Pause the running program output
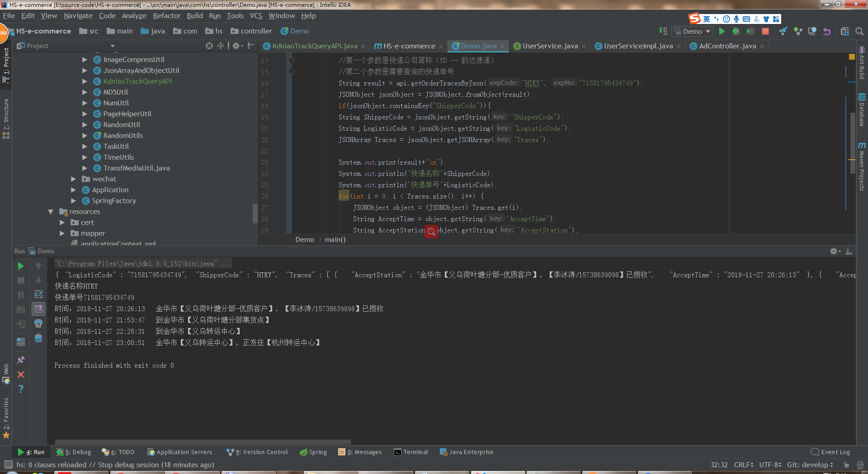The height and width of the screenshot is (474, 868). pyautogui.click(x=20, y=294)
